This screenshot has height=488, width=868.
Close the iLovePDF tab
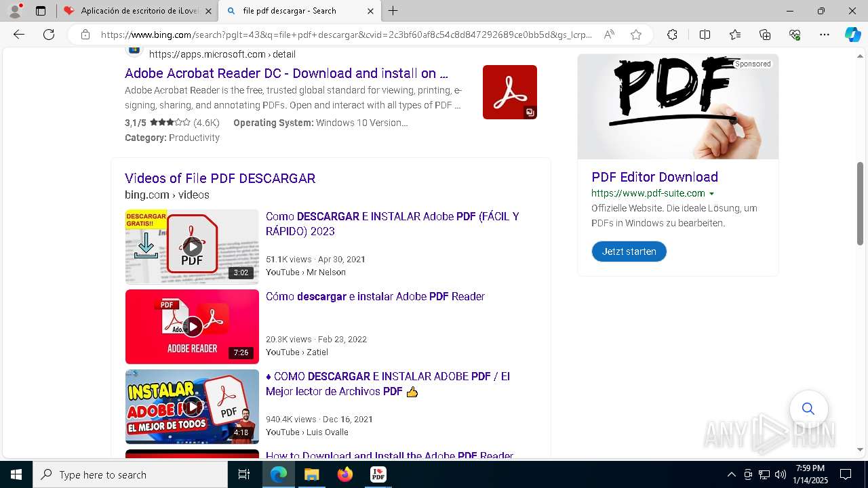[208, 11]
